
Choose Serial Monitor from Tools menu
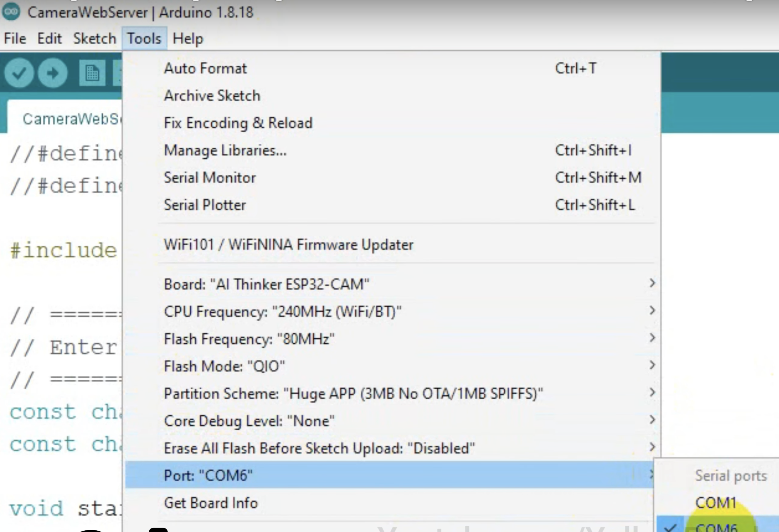[209, 178]
